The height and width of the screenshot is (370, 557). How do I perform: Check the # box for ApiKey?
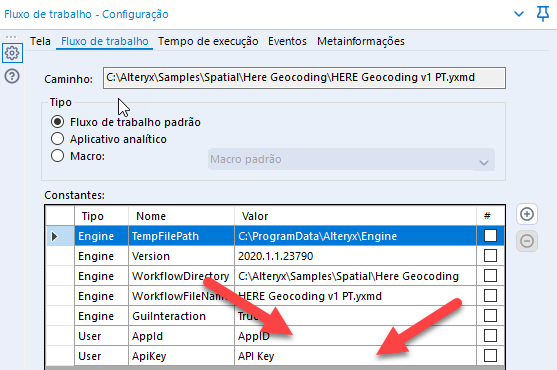click(490, 355)
